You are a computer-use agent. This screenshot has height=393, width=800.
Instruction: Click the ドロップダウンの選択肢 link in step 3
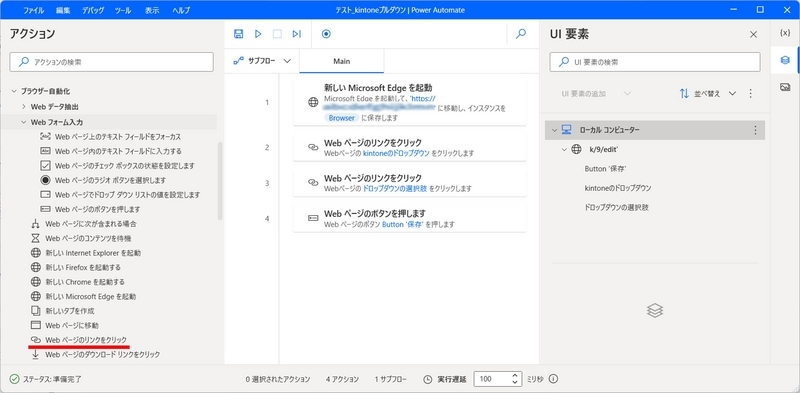[x=395, y=189]
